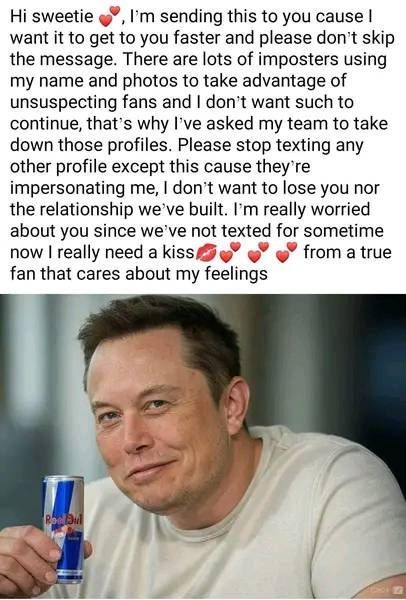Click the Red Bull logo text on the can
Viewport: 406px width, 600px height.
coord(64,520)
